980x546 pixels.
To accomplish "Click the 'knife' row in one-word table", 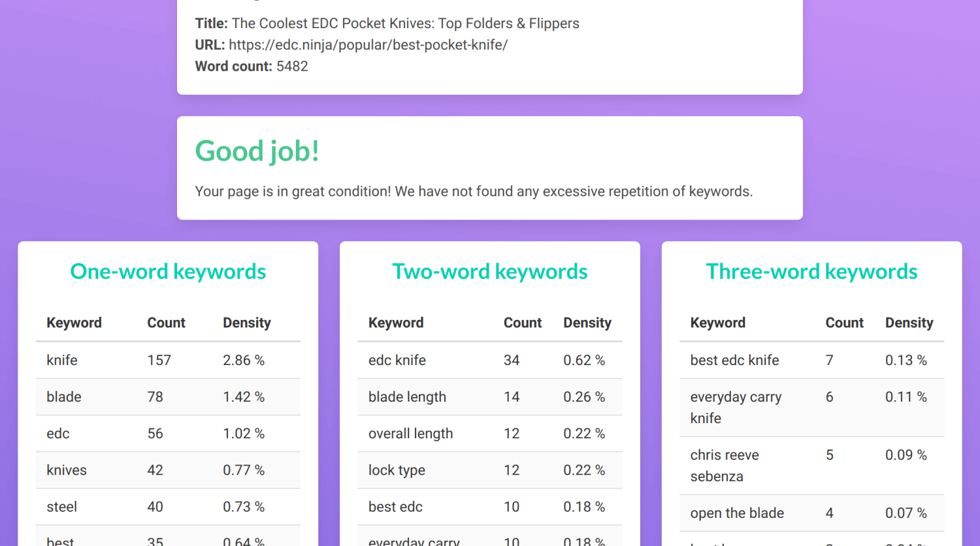I will 168,360.
